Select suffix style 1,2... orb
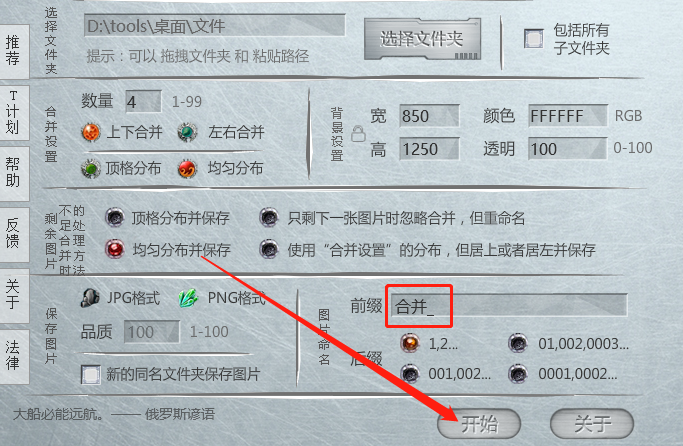This screenshot has width=683, height=446. [410, 343]
